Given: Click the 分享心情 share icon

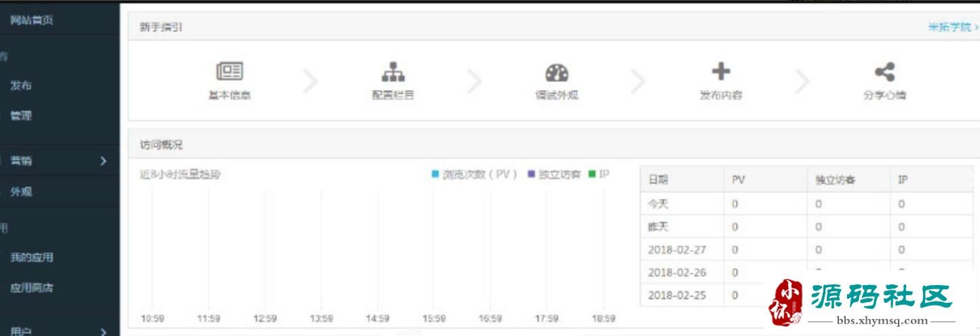Looking at the screenshot, I should (884, 71).
